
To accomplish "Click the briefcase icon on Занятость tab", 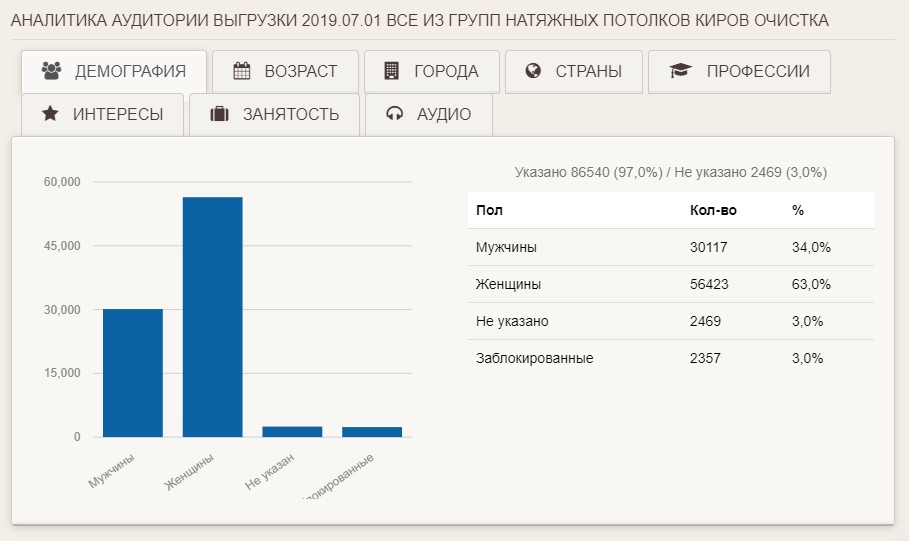I will click(x=219, y=114).
